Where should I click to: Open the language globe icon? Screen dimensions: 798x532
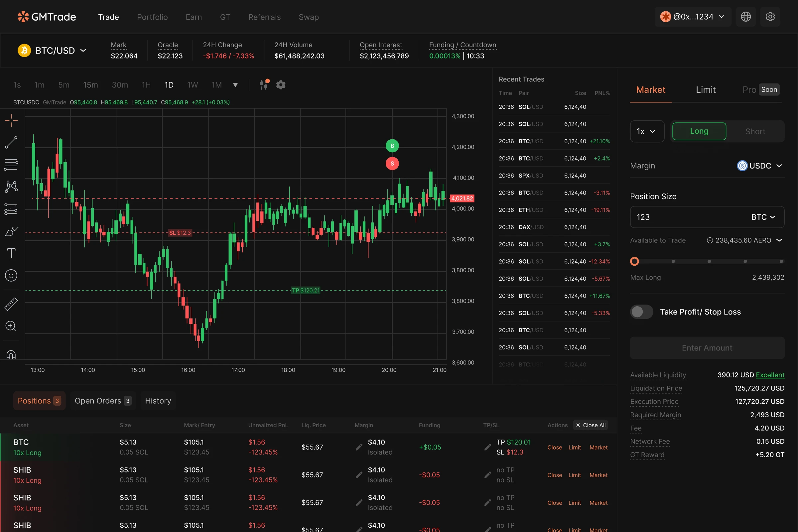pyautogui.click(x=745, y=17)
